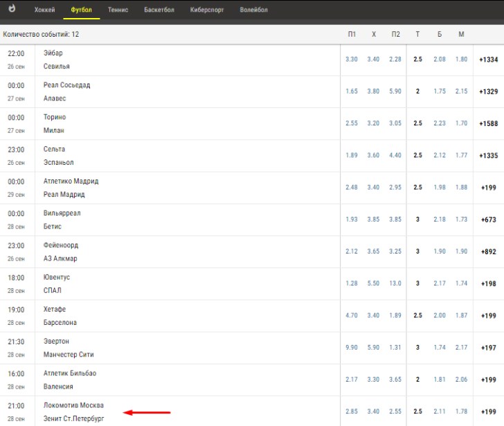Image resolution: width=504 pixels, height=426 pixels.
Task: Go to the Волейбол tab
Action: pyautogui.click(x=253, y=10)
